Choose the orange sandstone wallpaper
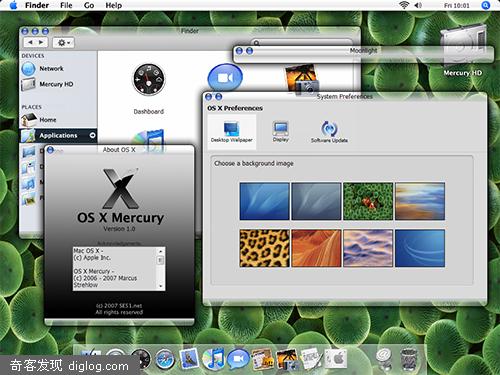 pos(316,248)
